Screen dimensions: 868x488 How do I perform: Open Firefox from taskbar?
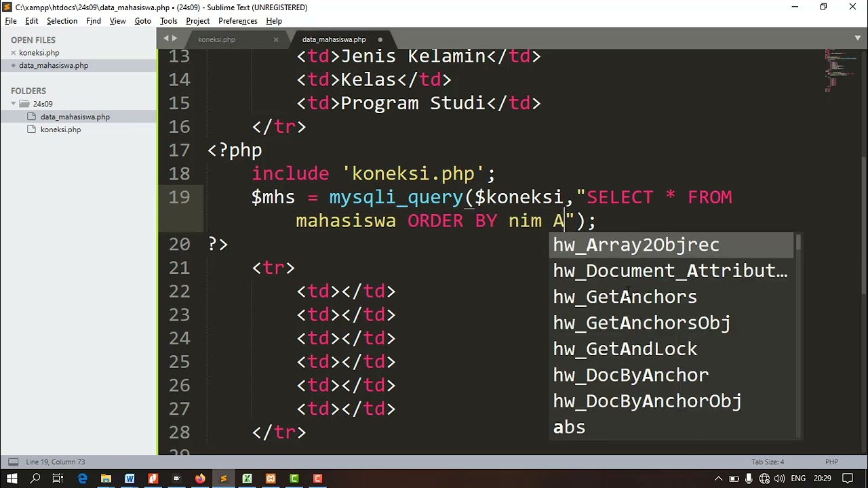coord(200,479)
